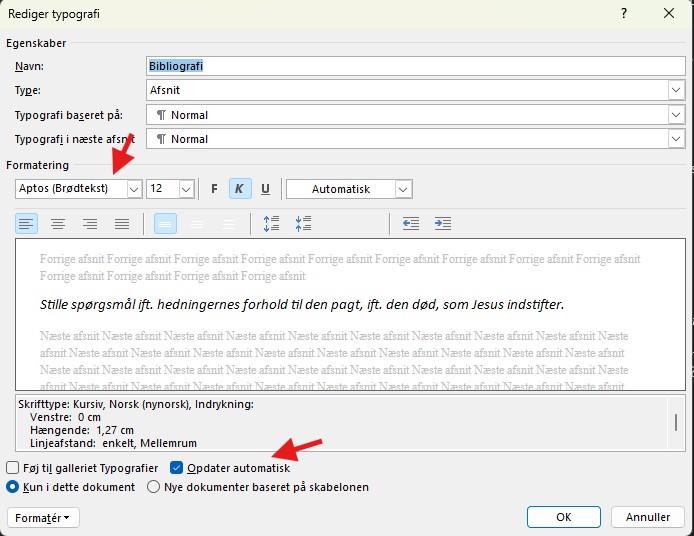Viewport: 694px width, 536px height.
Task: Center the paragraph text
Action: coord(59,224)
